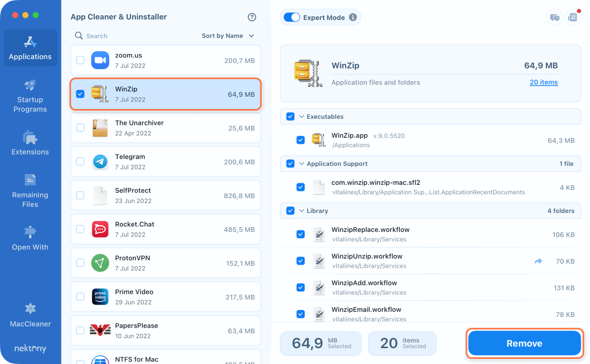Turn off the Expert Mode switch
Screen dimensions: 590x364
292,17
